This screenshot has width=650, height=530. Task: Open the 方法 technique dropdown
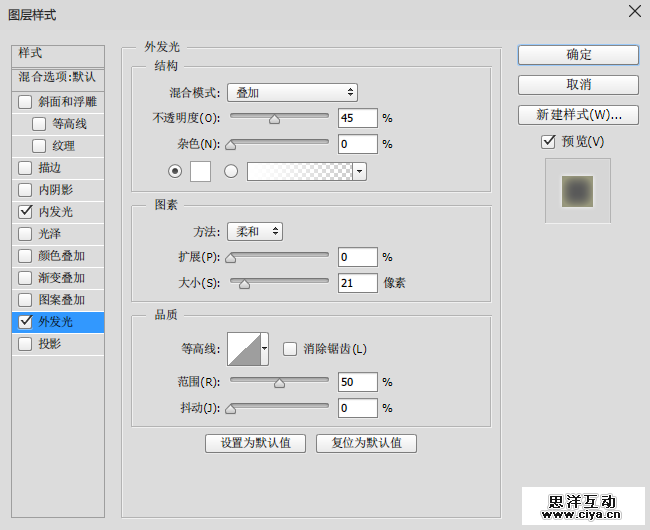(254, 231)
